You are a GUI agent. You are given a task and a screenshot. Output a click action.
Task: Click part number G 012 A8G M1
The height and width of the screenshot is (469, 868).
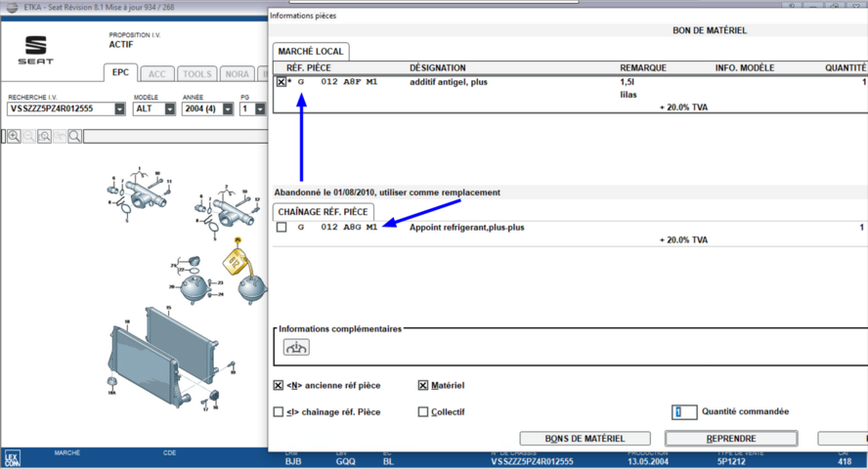click(x=337, y=228)
